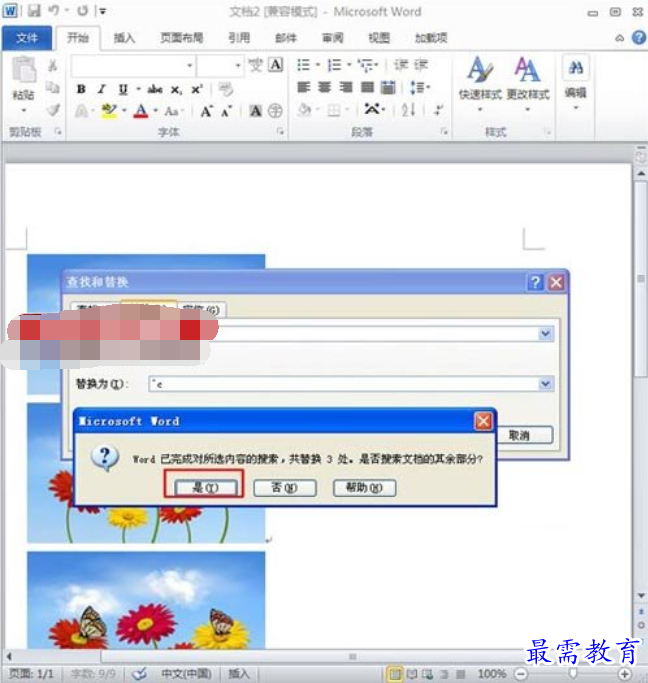The height and width of the screenshot is (683, 648).
Task: Click the decrease indent icon
Action: 401,65
